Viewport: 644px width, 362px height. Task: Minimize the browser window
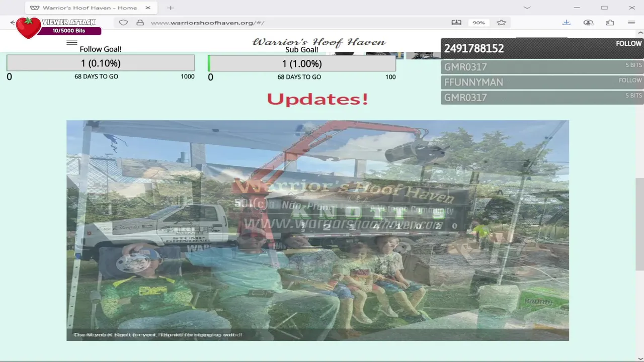577,8
